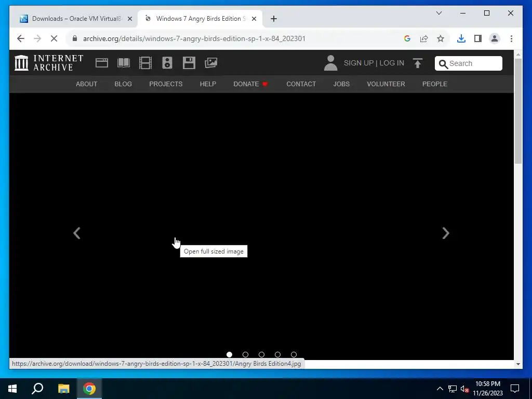532x399 pixels.
Task: Show next carousel image
Action: tap(446, 233)
